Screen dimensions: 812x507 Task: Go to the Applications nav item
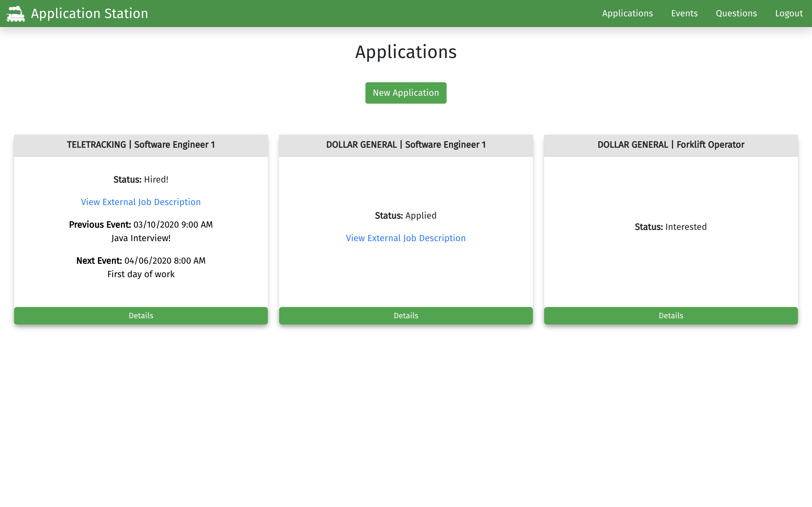tap(627, 14)
